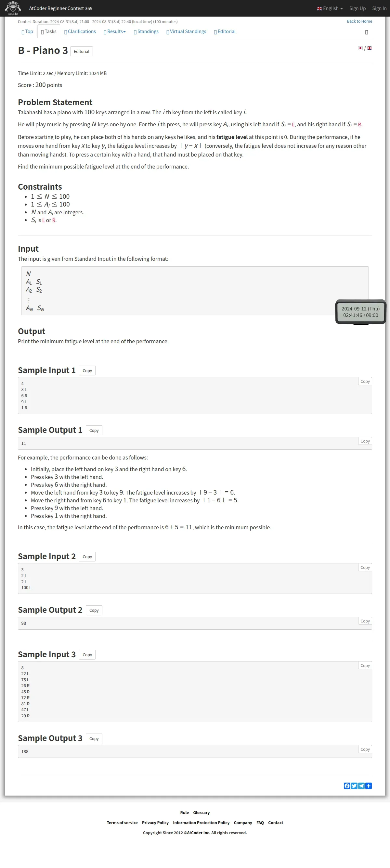Share problem on Facebook icon
This screenshot has height=868, width=390.
(347, 786)
